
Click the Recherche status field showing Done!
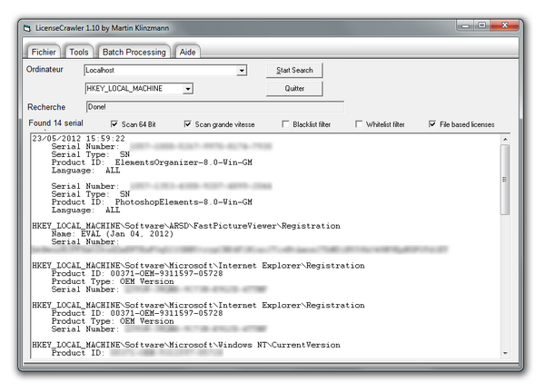coord(215,107)
